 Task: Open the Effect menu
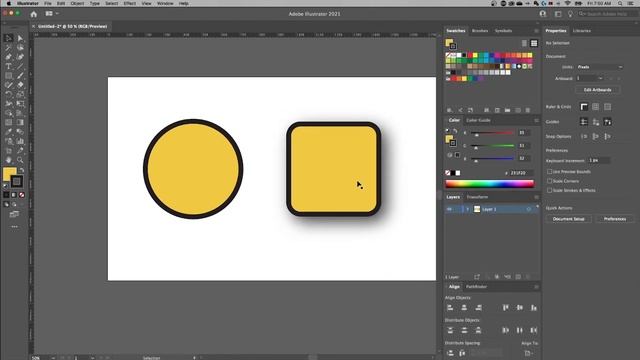[129, 3]
